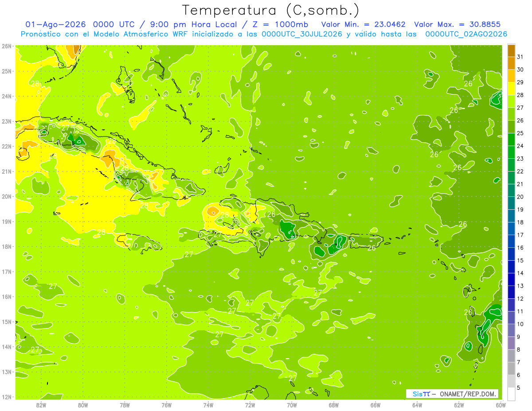
Task: Click the 60W longitude axis label
Action: [501, 405]
